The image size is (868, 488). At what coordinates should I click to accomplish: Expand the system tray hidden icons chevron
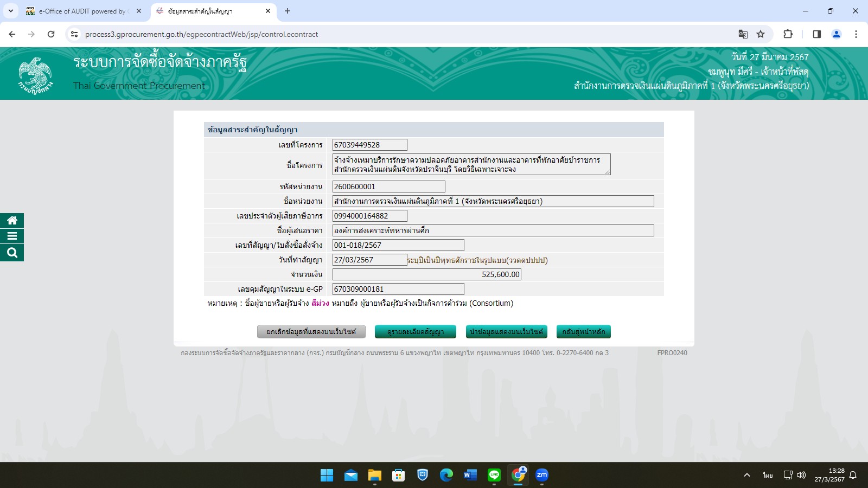click(746, 475)
